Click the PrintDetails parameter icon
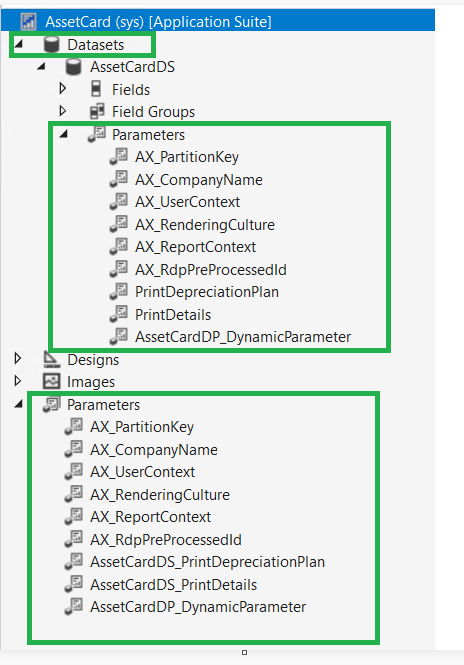The image size is (464, 665). (x=119, y=314)
